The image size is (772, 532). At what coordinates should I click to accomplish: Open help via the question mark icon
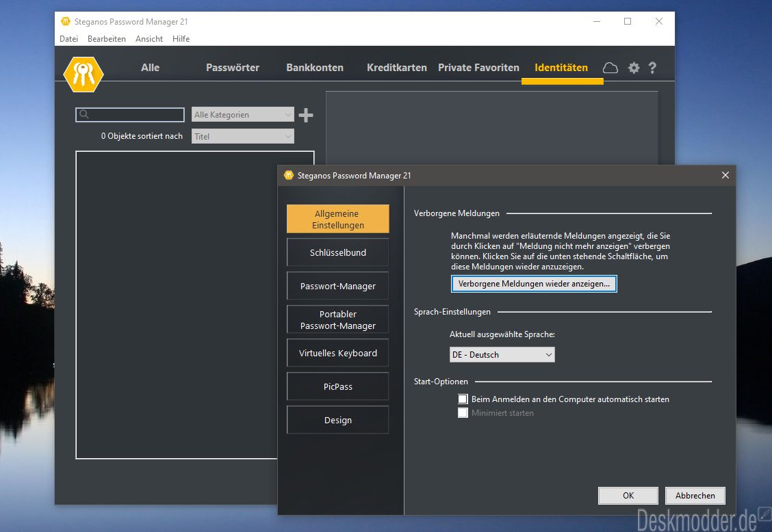coord(652,68)
